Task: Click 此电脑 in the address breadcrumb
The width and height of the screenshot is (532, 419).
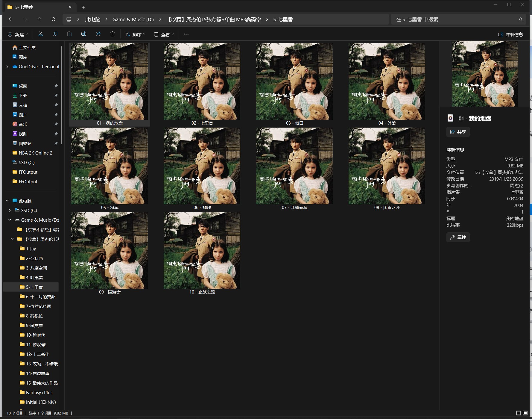Action: point(93,19)
